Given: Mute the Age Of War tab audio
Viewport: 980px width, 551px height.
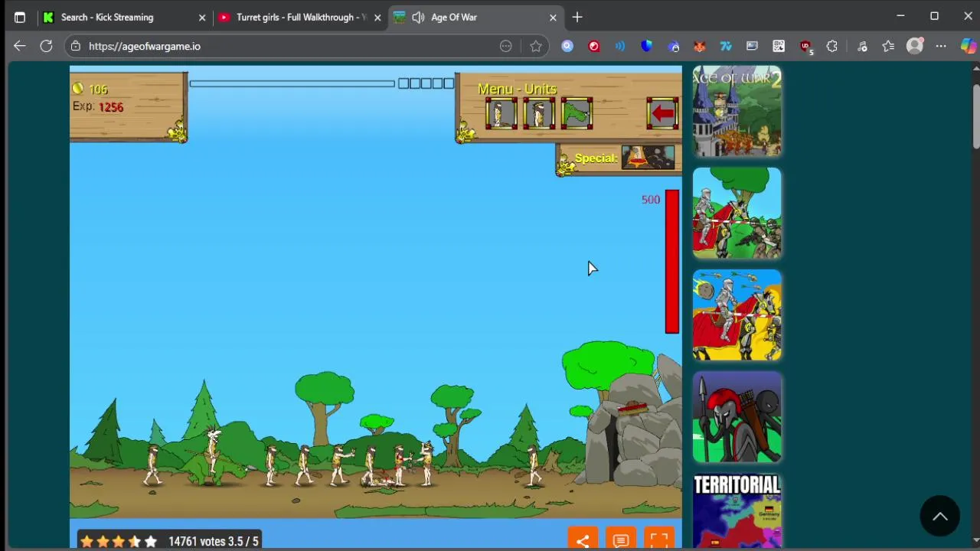Looking at the screenshot, I should [x=418, y=17].
